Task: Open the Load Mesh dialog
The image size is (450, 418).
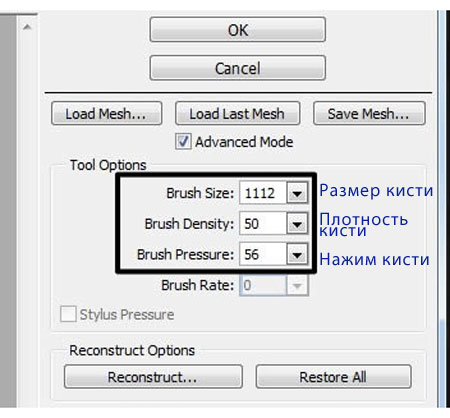Action: click(107, 114)
